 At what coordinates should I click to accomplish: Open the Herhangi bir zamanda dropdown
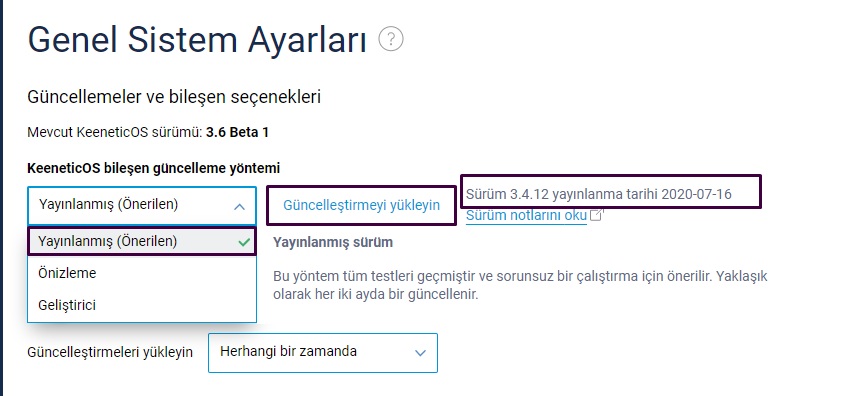pyautogui.click(x=323, y=353)
